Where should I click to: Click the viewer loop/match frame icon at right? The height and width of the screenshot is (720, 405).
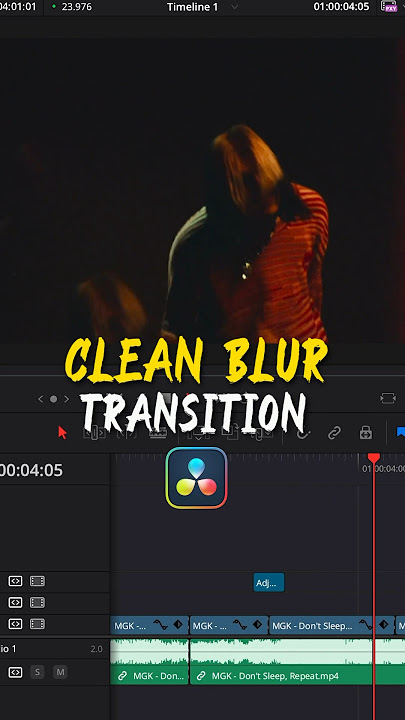[x=388, y=398]
